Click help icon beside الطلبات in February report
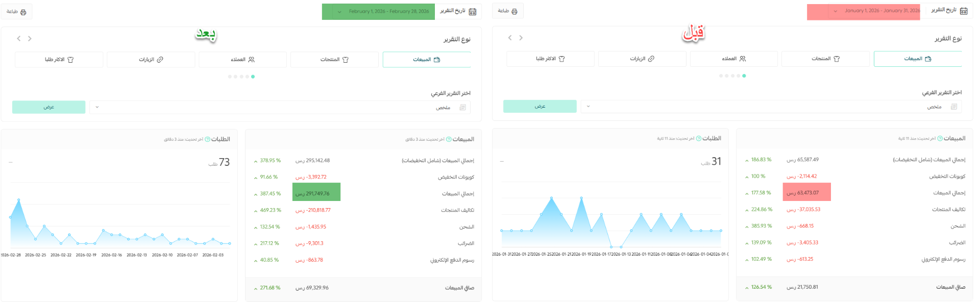Image resolution: width=980 pixels, height=302 pixels. [x=208, y=139]
